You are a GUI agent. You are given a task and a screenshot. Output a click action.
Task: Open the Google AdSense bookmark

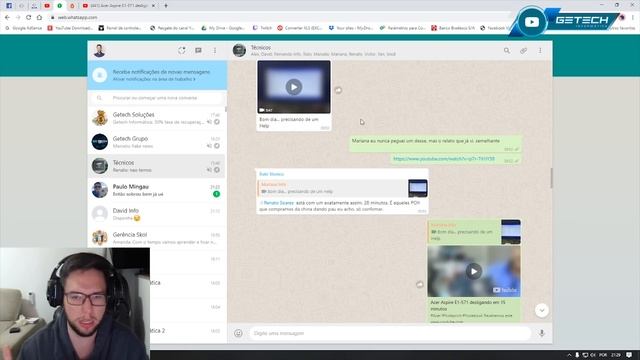tap(23, 28)
